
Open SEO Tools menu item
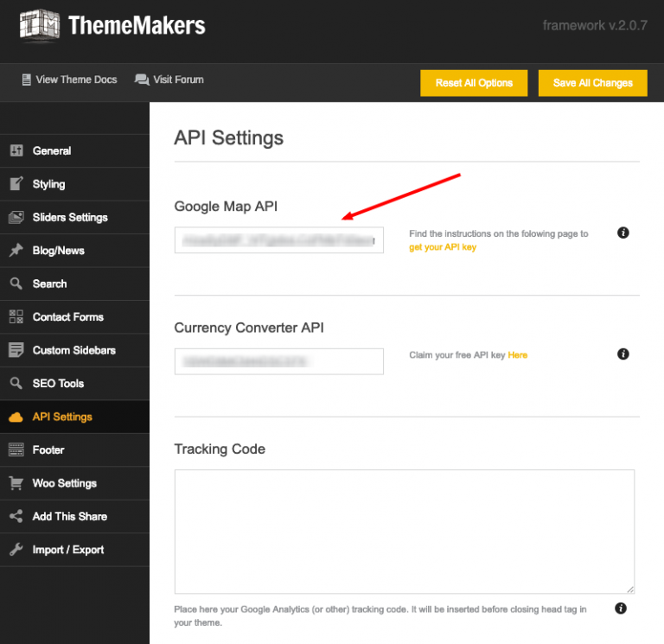[x=74, y=384]
